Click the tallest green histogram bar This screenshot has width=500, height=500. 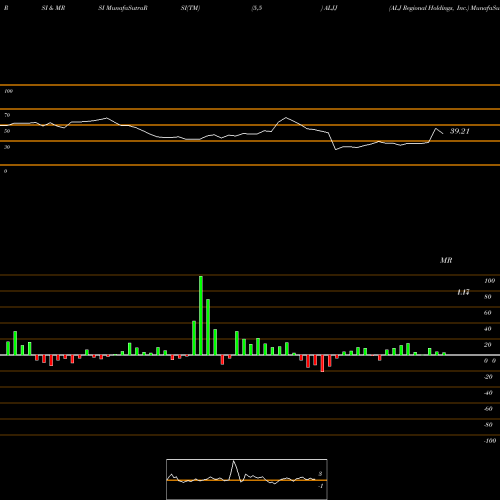201,315
